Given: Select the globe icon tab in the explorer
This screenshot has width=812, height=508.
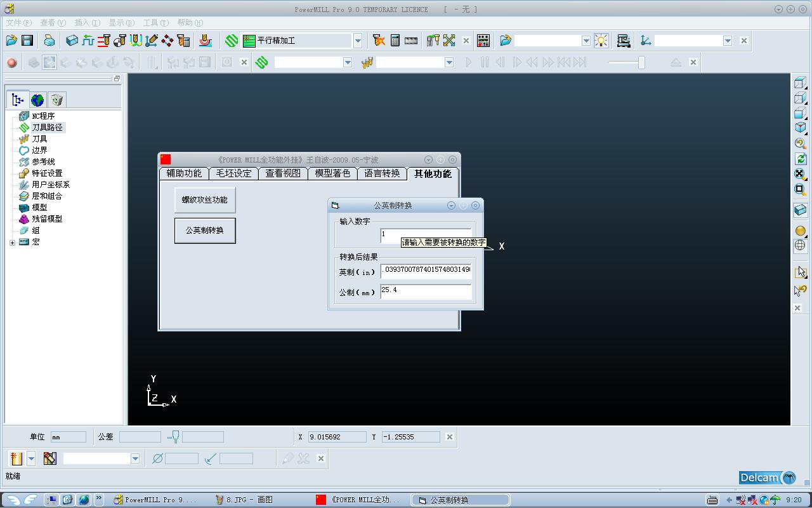Looking at the screenshot, I should pos(37,100).
